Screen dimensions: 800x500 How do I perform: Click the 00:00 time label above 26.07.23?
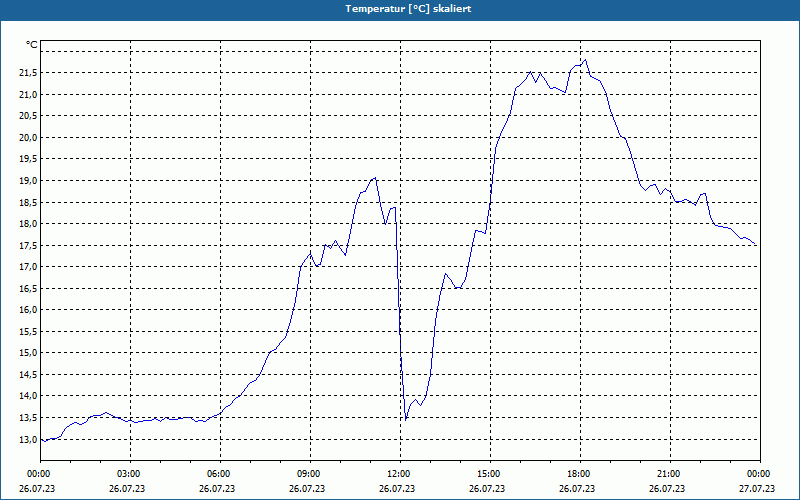pyautogui.click(x=41, y=474)
